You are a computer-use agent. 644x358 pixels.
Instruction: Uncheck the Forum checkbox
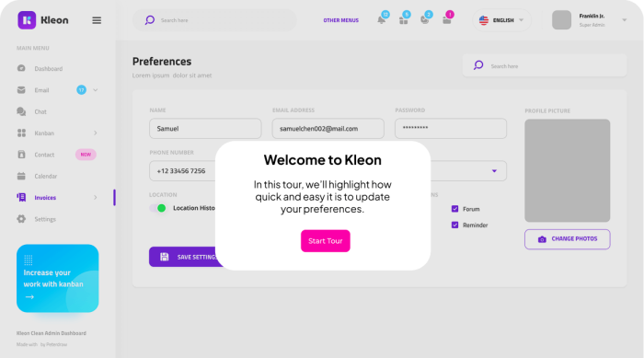pyautogui.click(x=454, y=209)
